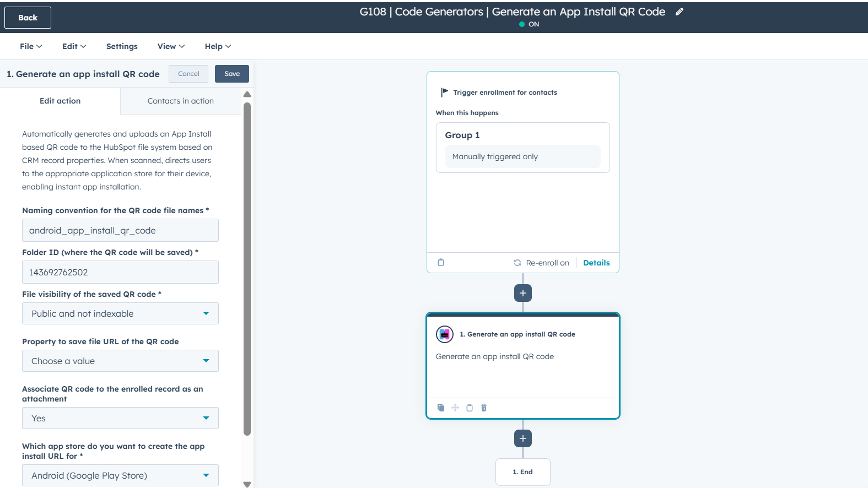Viewport: 868px width, 488px height.
Task: Click the clipboard icon in the trigger card footer
Action: click(441, 263)
